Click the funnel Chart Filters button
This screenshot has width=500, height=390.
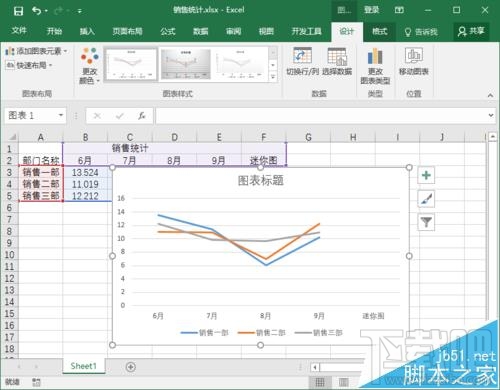coord(426,222)
